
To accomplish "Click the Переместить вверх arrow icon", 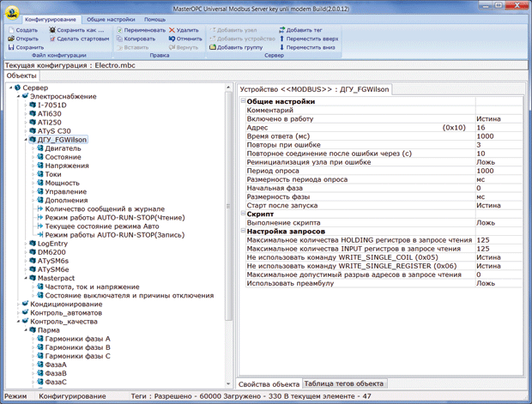I will click(x=282, y=39).
